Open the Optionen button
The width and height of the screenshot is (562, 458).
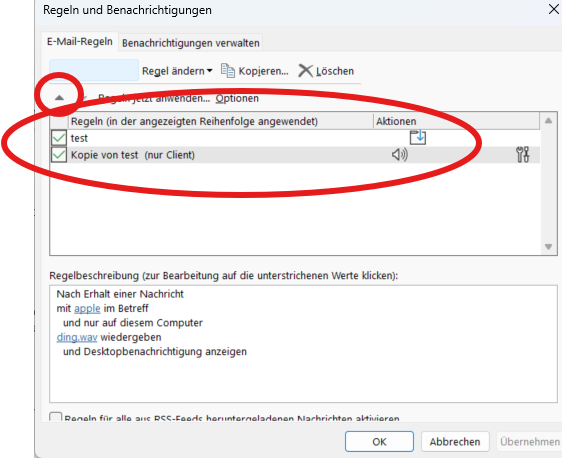(237, 98)
